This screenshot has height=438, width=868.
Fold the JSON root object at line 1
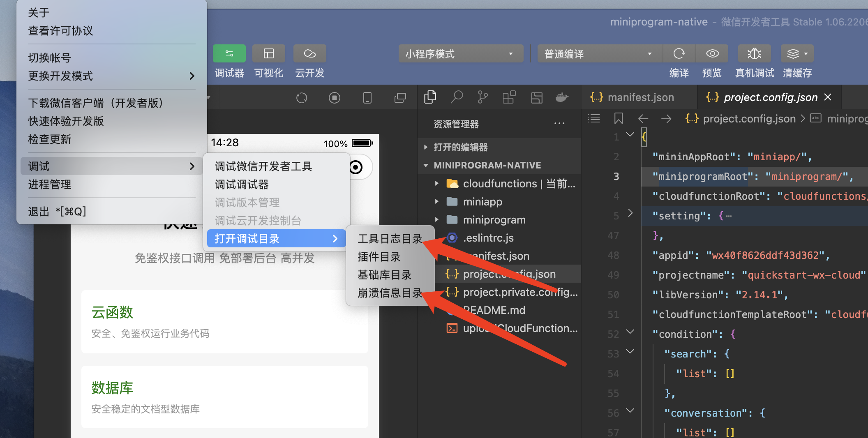click(x=630, y=134)
